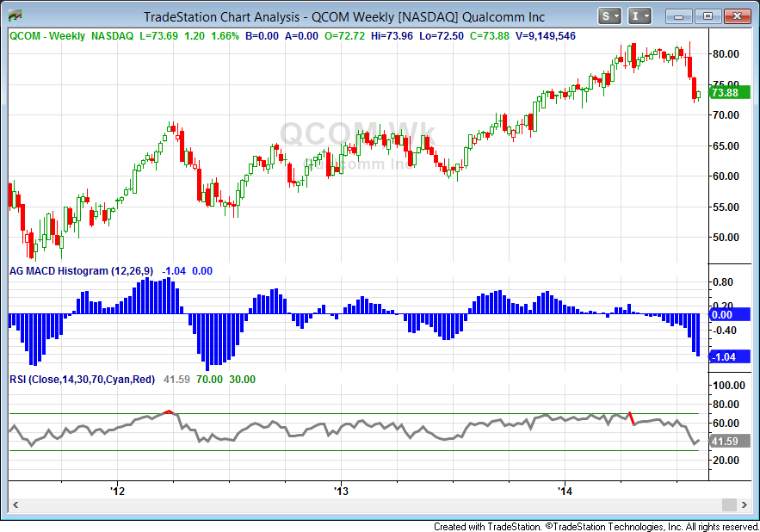Click the O=72.72 open value

click(344, 36)
